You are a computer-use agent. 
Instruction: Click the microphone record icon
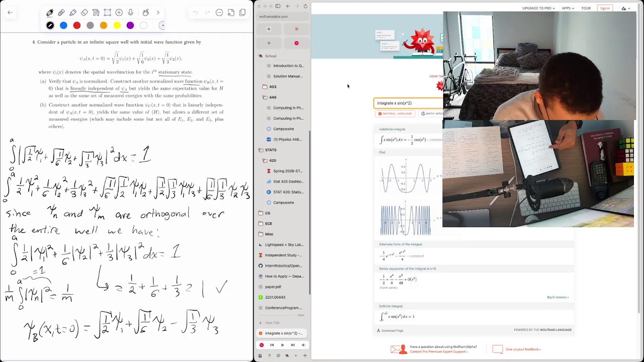[130, 13]
